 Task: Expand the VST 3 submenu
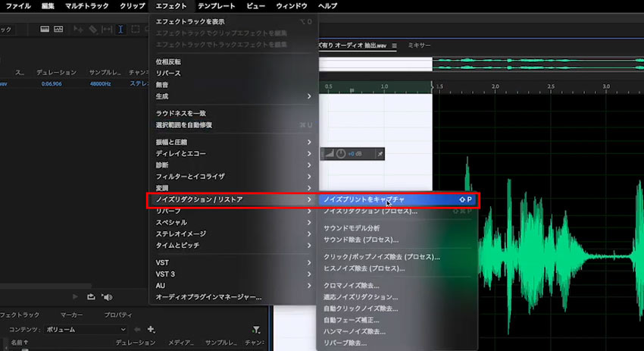click(x=233, y=274)
